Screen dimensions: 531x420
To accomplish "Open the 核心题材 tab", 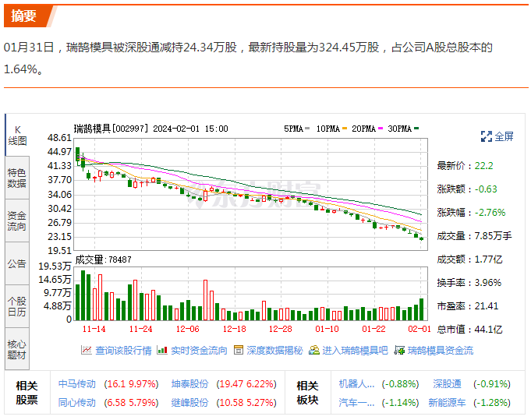I will point(17,349).
